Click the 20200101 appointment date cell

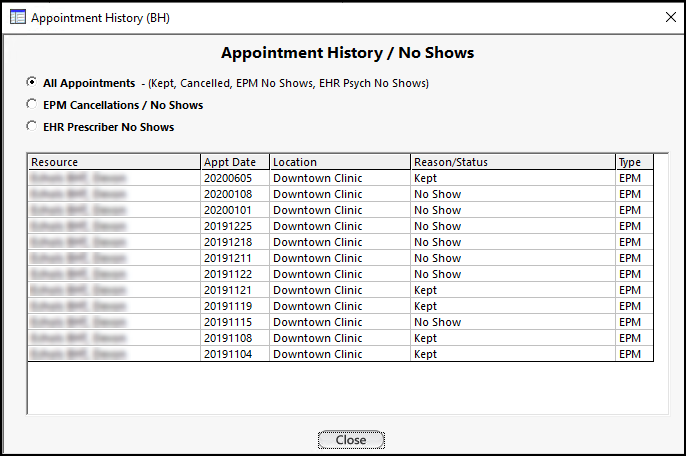(234, 210)
